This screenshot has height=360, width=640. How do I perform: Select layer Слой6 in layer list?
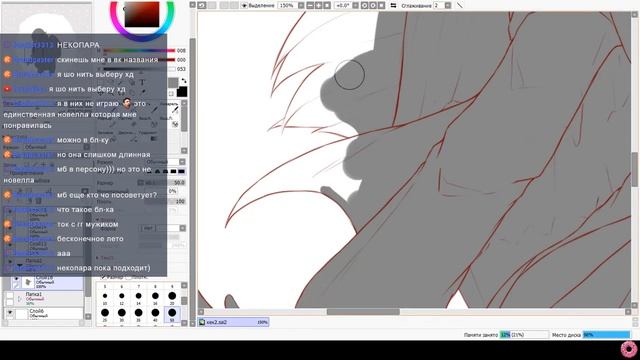point(43,313)
